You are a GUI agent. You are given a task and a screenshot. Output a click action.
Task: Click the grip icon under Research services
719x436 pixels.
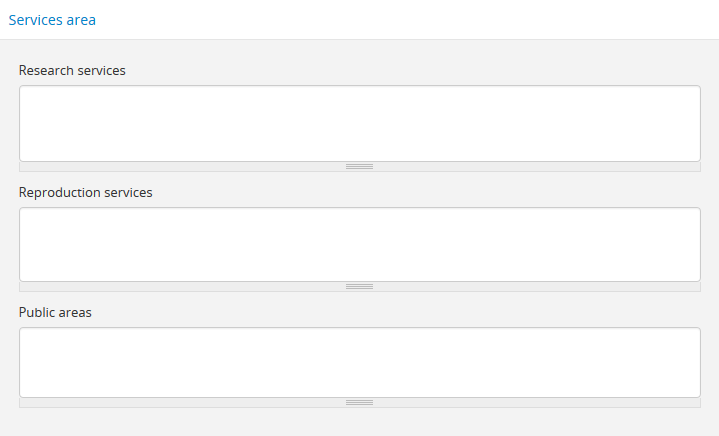(359, 166)
